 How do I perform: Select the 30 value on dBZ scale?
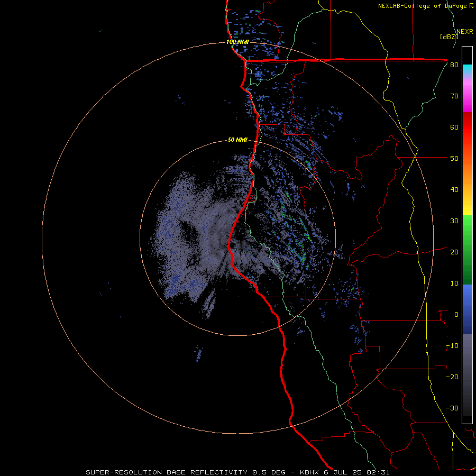454,221
